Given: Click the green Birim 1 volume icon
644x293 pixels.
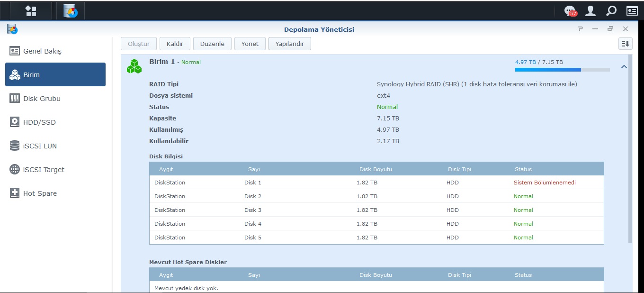Looking at the screenshot, I should point(134,66).
